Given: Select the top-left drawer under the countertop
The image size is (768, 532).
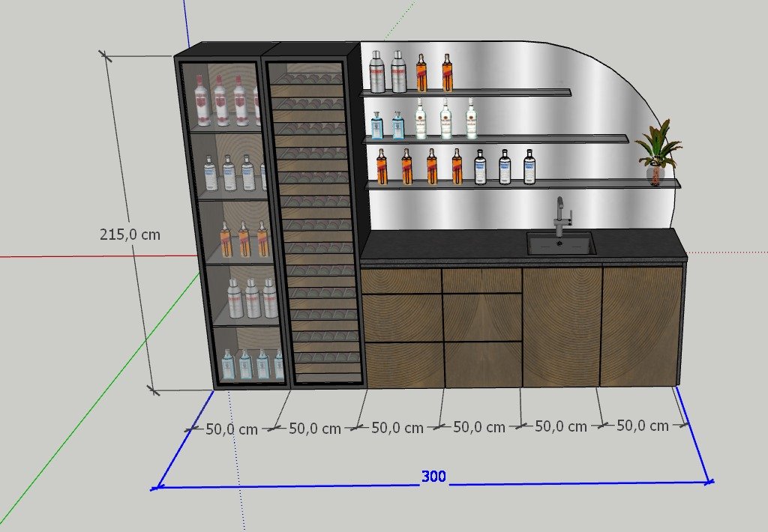Looking at the screenshot, I should point(400,281).
